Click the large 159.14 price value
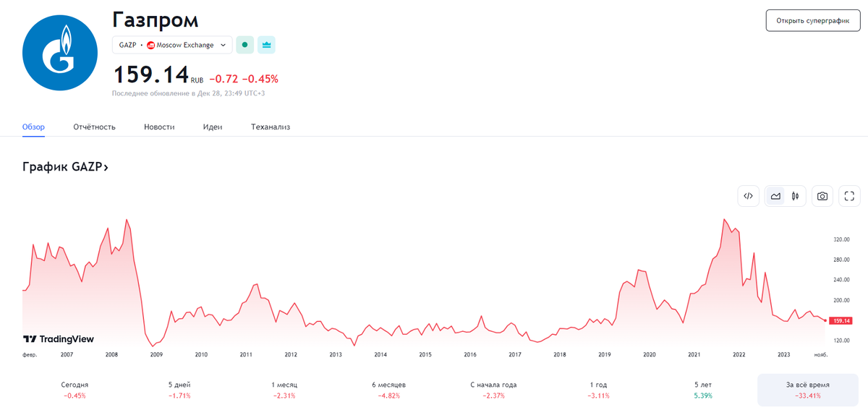Viewport: 868px width, 410px height. click(150, 74)
